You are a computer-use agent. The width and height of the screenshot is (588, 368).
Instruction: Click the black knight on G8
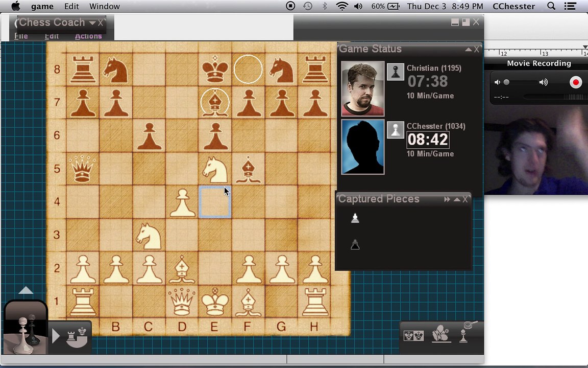pos(282,70)
